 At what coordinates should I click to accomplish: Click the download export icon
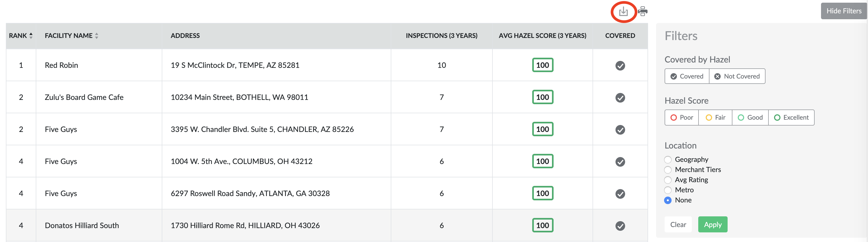623,12
